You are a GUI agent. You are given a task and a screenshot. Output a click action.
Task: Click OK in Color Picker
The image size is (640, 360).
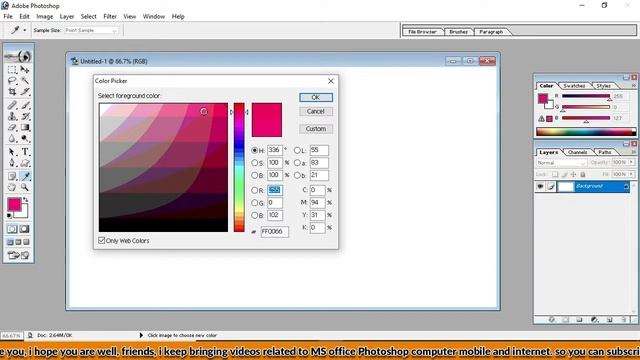316,97
